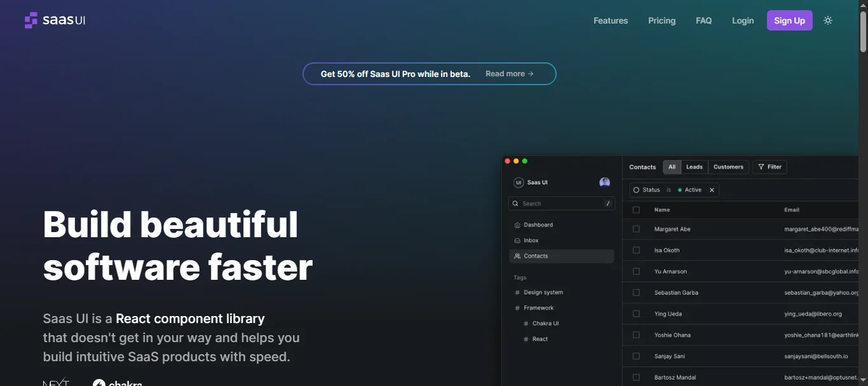Open the Dashboard sidebar icon
Image resolution: width=868 pixels, height=386 pixels.
click(x=517, y=224)
